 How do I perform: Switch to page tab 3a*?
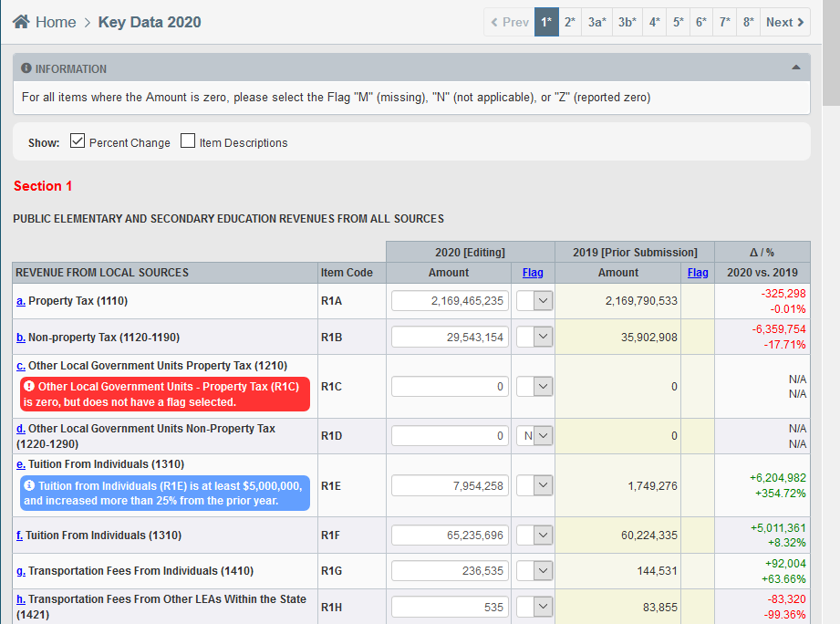596,22
